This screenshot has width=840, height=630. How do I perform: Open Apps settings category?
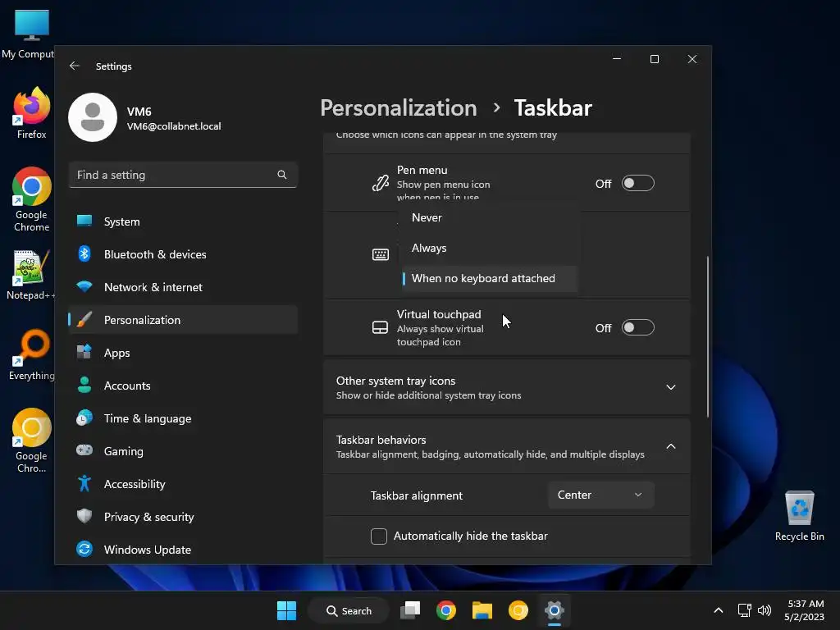coord(183,353)
